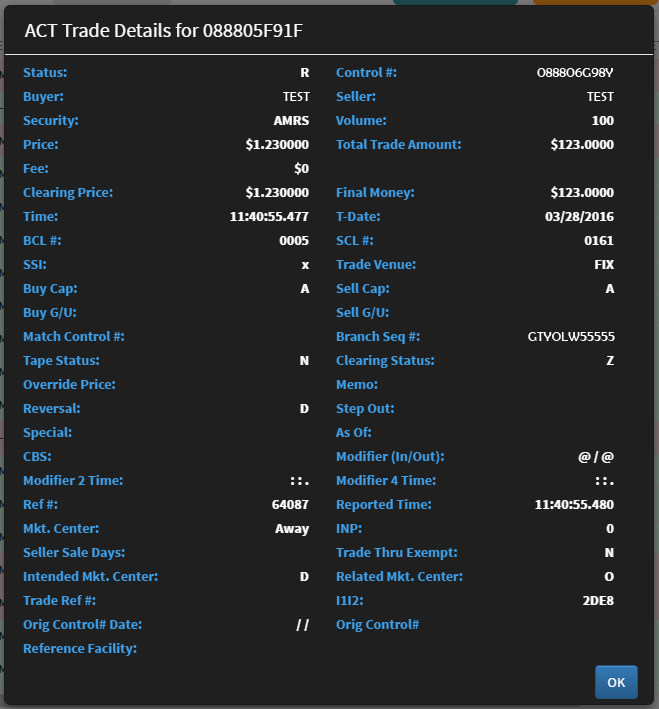Screen dimensions: 659x709
Task: Click the Total Trade Amount value
Action: pyautogui.click(x=582, y=145)
